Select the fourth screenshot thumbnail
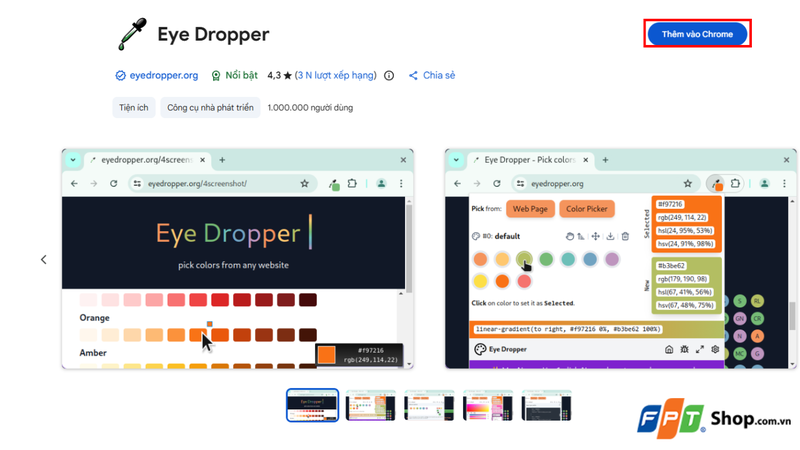Image resolution: width=800 pixels, height=450 pixels. [487, 406]
